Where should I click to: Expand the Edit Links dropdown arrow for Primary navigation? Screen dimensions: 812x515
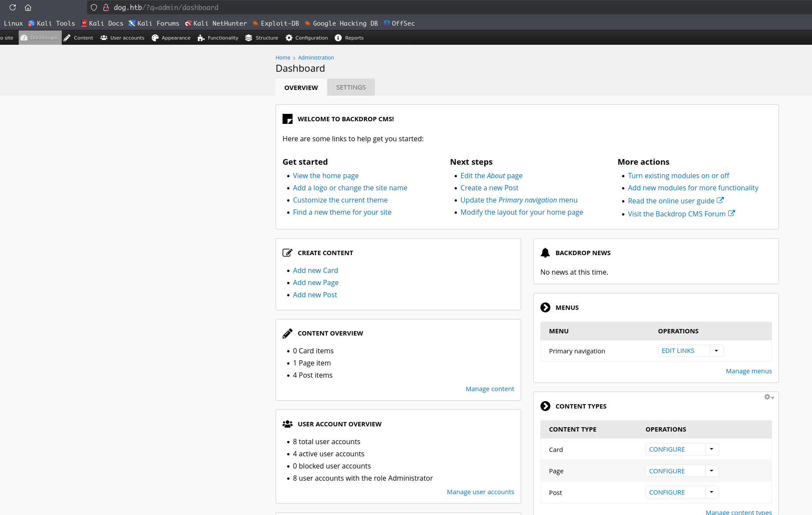[716, 351]
